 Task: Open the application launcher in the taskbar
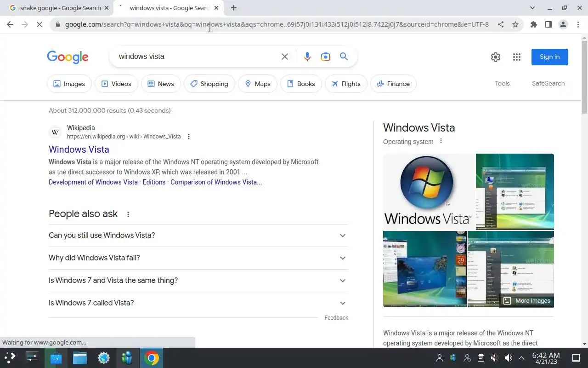coord(10,358)
